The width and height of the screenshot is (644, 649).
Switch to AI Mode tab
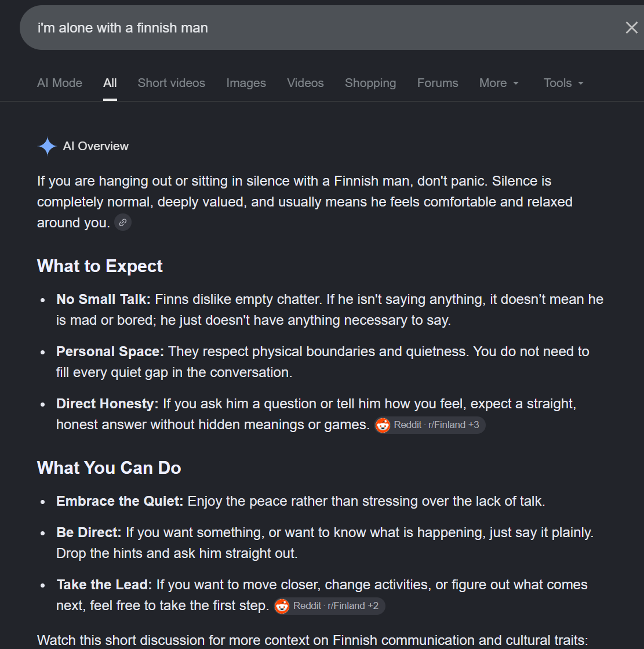[60, 83]
